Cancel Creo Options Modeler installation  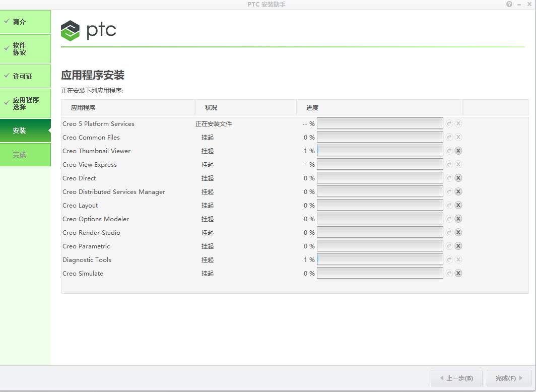coord(458,219)
